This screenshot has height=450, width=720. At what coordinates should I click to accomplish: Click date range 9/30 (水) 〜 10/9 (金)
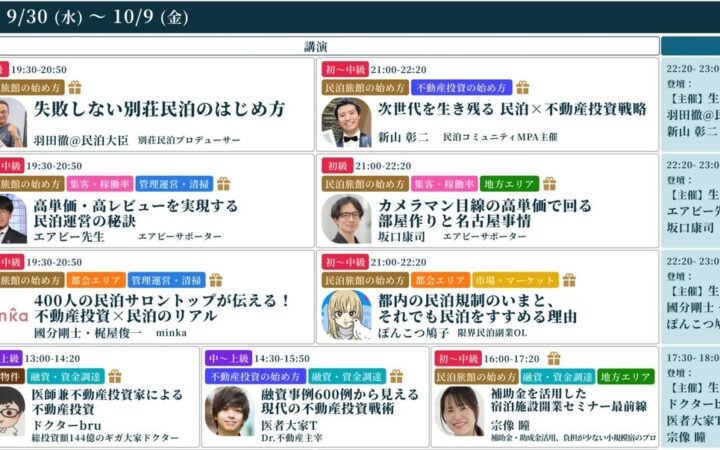pyautogui.click(x=97, y=17)
